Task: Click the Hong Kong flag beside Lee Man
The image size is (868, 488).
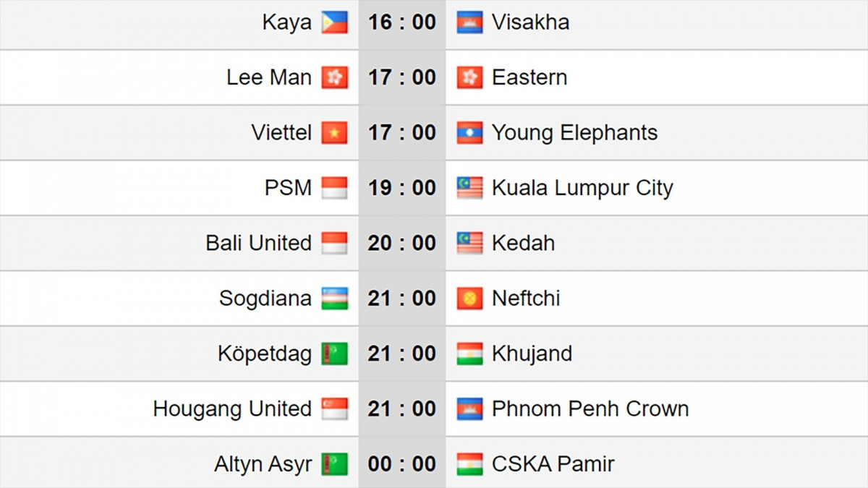Action: pos(335,77)
